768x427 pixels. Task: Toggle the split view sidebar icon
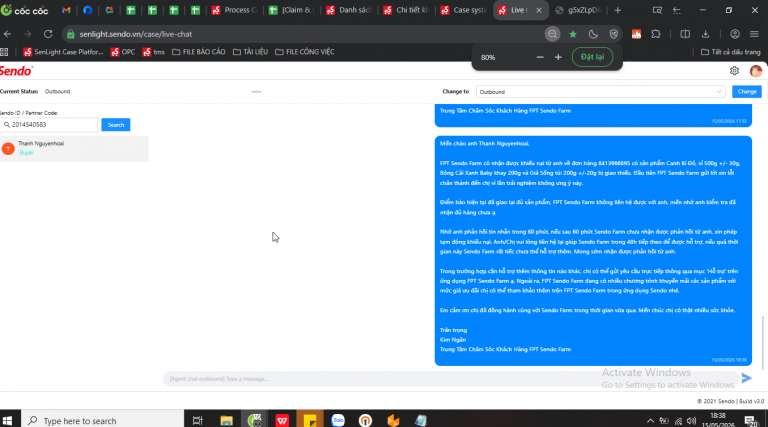coord(685,34)
